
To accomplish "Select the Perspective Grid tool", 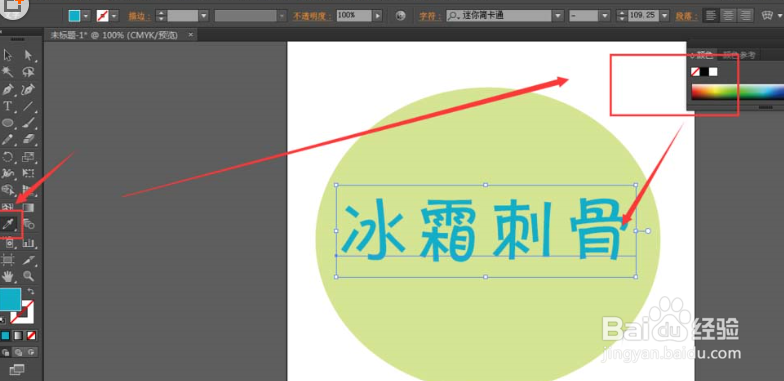I will [28, 190].
